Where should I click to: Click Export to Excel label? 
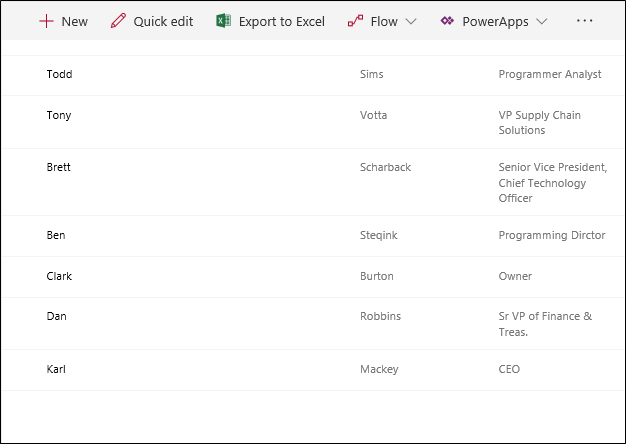tap(282, 22)
